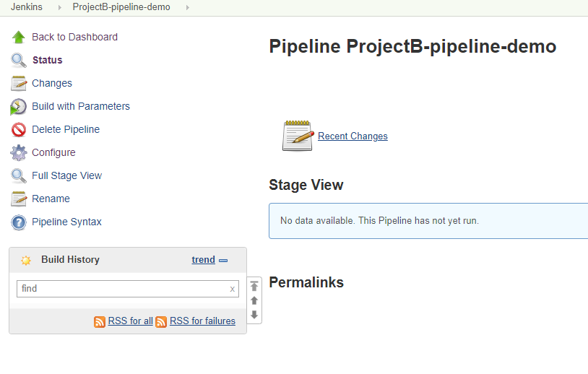The image size is (588, 374).
Task: Click the clock icon for Build with Parameters
Action: [x=18, y=107]
